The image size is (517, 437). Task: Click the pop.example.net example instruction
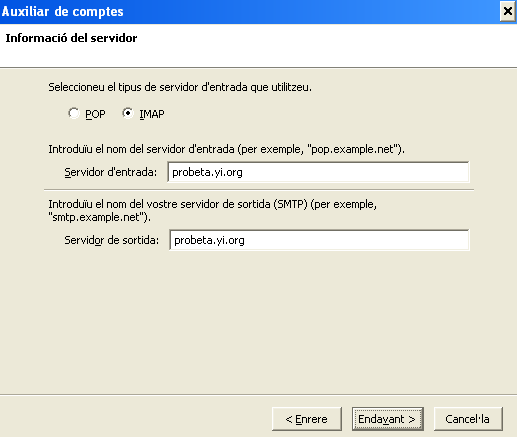click(226, 149)
